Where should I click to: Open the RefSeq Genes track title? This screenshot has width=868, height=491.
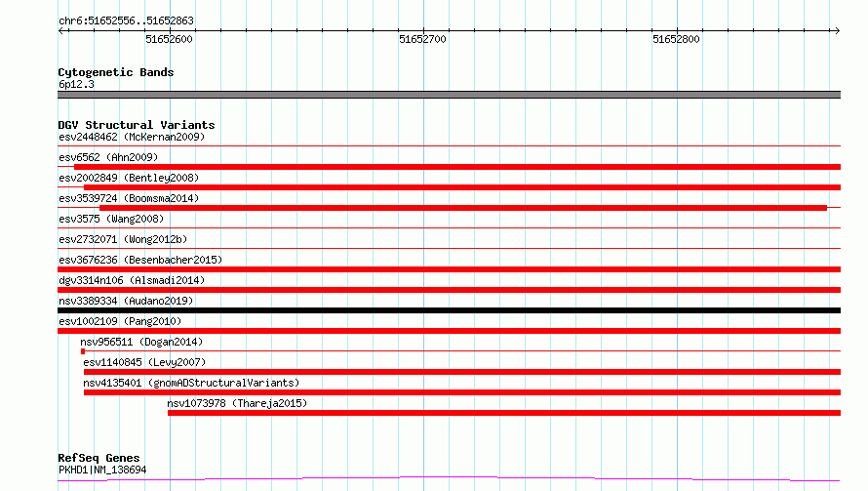point(99,458)
